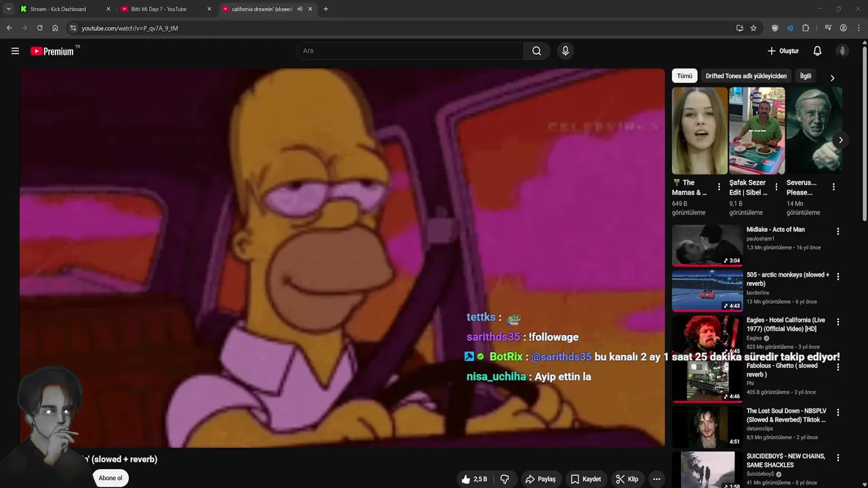Screen dimensions: 868x488
Task: Open browser three-dot menu
Action: (x=859, y=28)
